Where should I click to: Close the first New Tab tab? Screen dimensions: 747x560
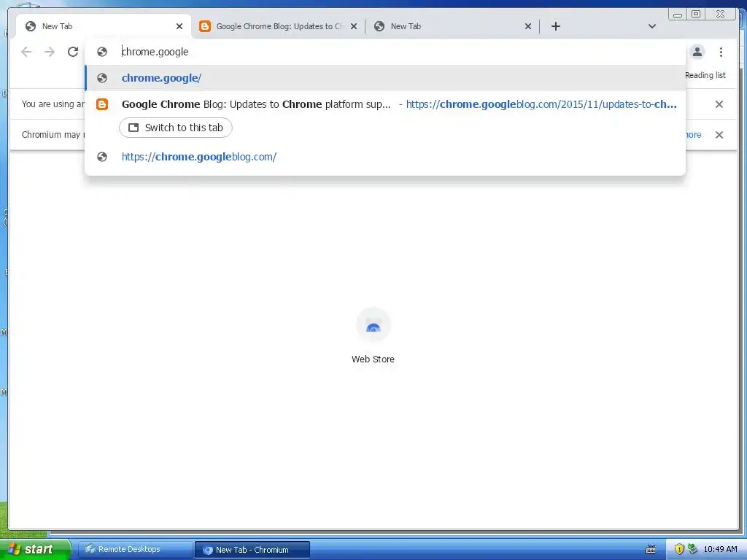point(179,26)
